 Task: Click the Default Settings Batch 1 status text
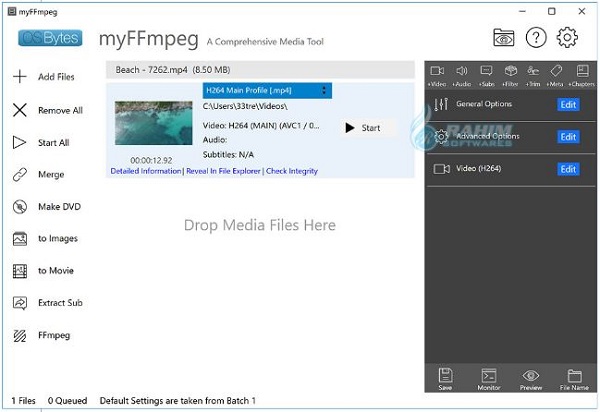(x=178, y=401)
